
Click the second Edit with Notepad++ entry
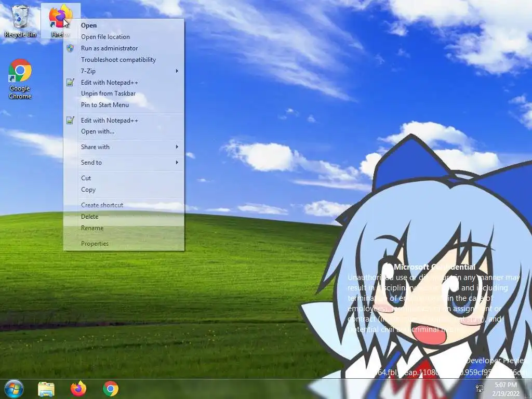(124, 121)
